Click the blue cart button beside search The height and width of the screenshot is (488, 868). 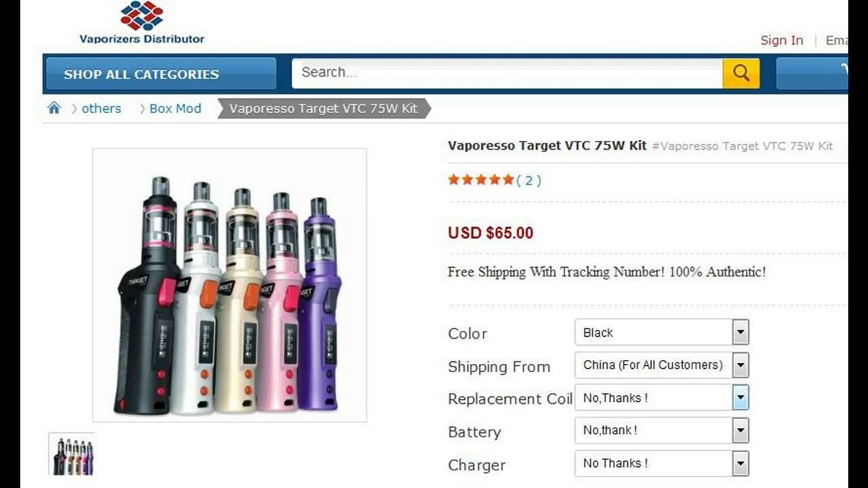pyautogui.click(x=812, y=73)
